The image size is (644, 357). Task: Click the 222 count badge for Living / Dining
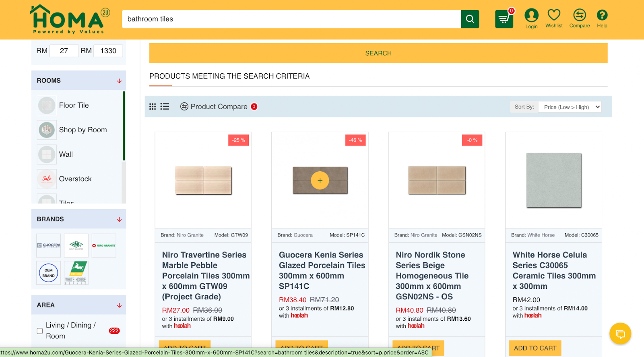click(x=114, y=331)
